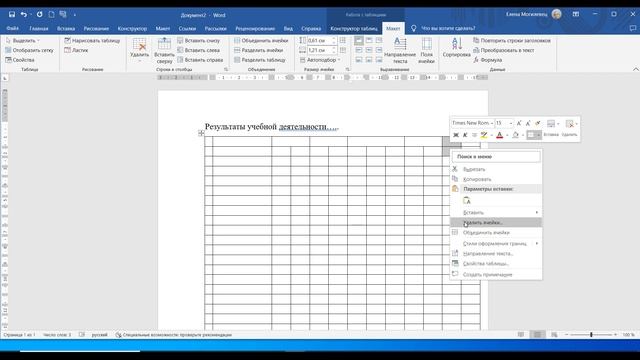Undo the last action in quick access toolbar

tap(24, 15)
